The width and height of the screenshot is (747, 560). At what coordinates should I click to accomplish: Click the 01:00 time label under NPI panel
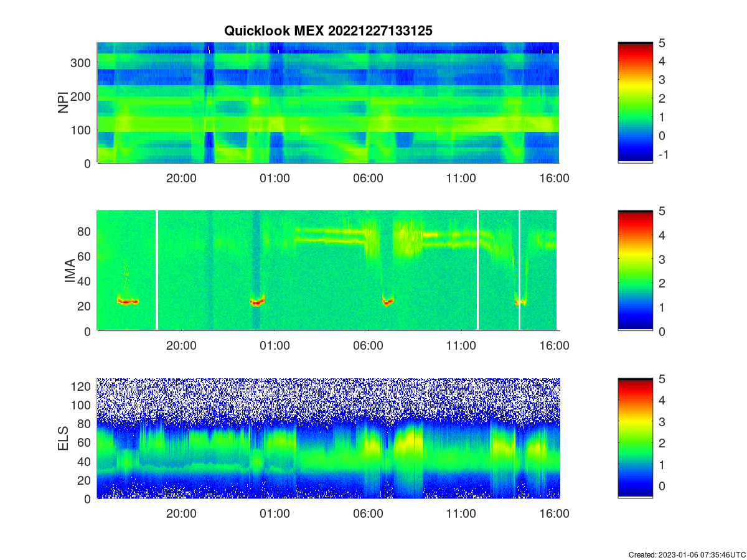(275, 178)
